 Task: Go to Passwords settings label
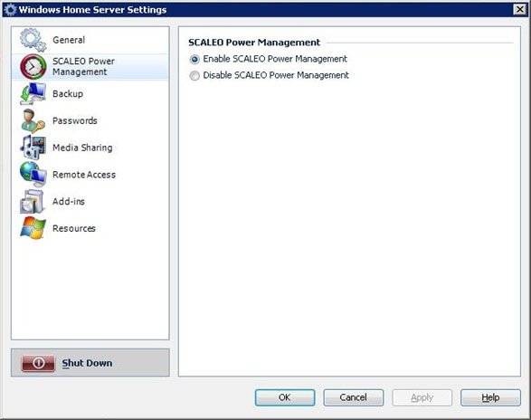(x=75, y=120)
